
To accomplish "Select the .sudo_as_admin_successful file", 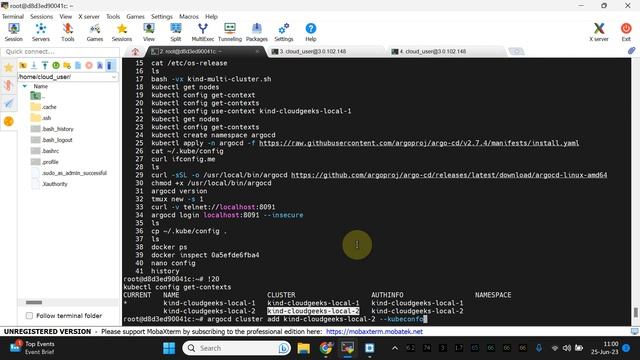I will [x=69, y=173].
